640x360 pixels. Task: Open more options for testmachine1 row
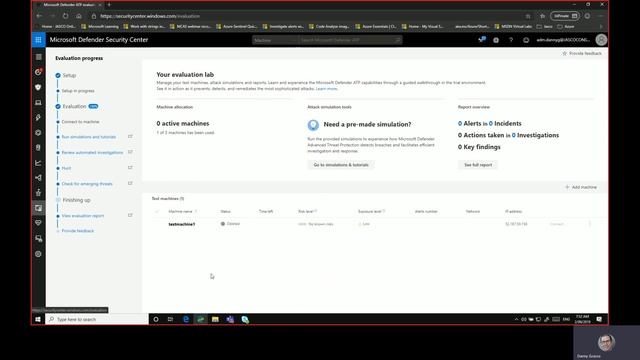coord(589,224)
